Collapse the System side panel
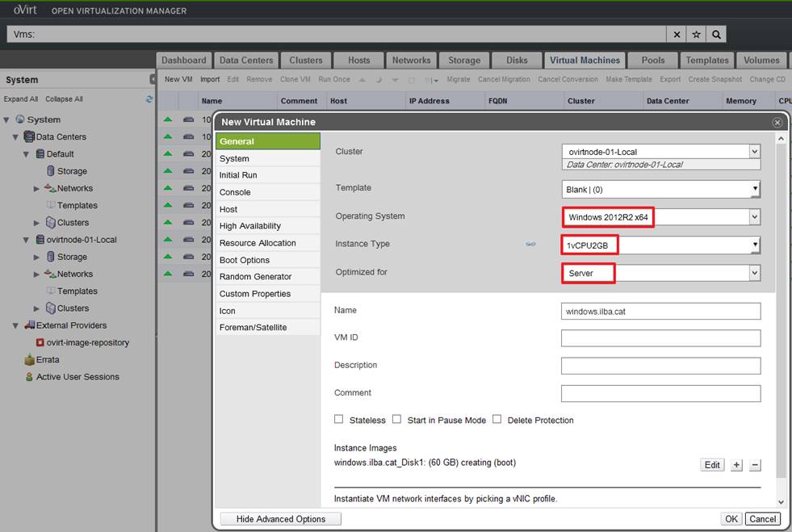This screenshot has height=532, width=792. click(x=153, y=79)
